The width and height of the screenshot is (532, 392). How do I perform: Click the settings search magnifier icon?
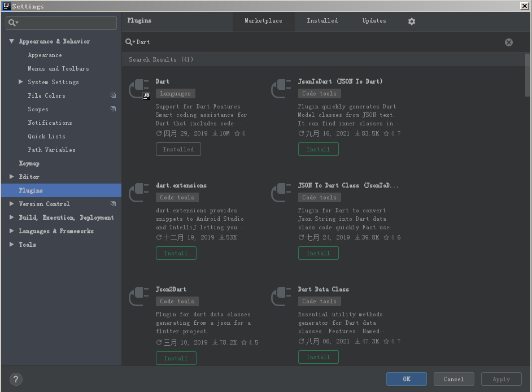click(x=13, y=23)
